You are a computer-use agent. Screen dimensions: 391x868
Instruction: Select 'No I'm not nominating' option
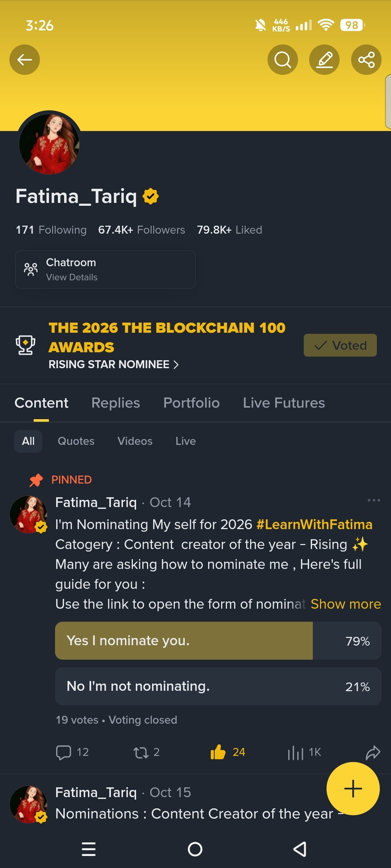[x=218, y=686]
